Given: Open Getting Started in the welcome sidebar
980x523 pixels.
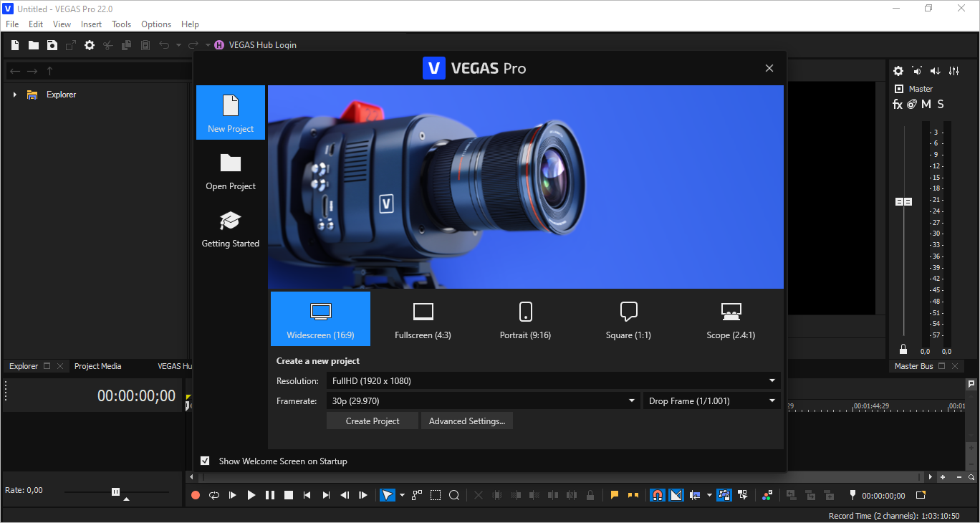Looking at the screenshot, I should coord(231,229).
